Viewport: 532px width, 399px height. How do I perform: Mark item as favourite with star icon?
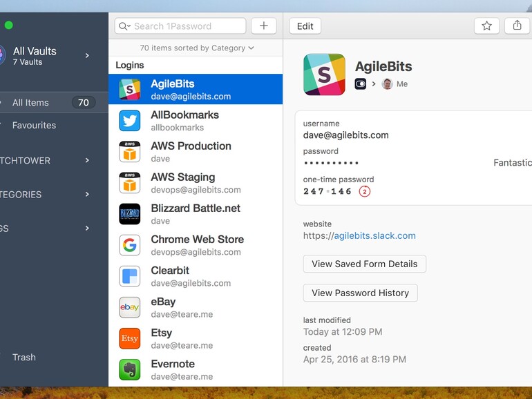[x=486, y=26]
